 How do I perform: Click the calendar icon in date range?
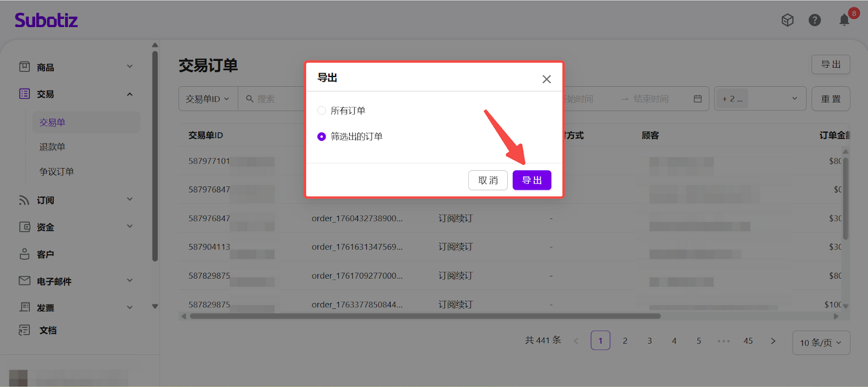(698, 99)
